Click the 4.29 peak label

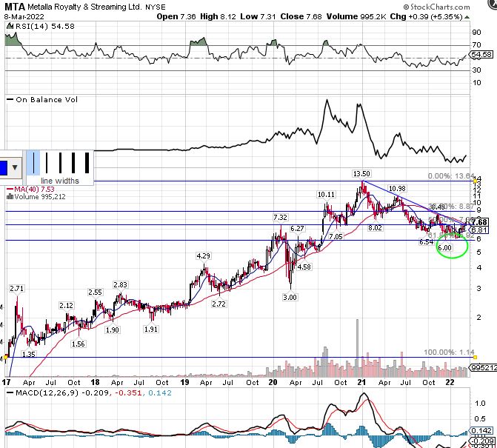(204, 255)
